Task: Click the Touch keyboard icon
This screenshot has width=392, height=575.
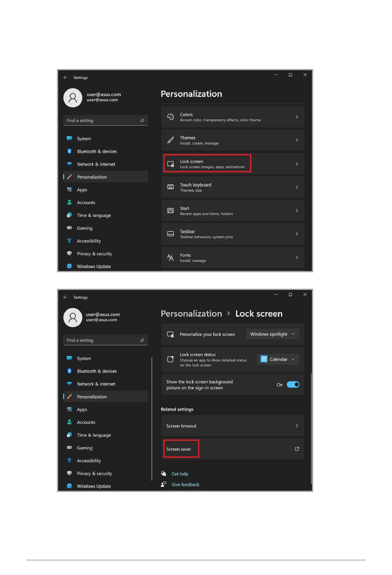Action: [x=170, y=187]
